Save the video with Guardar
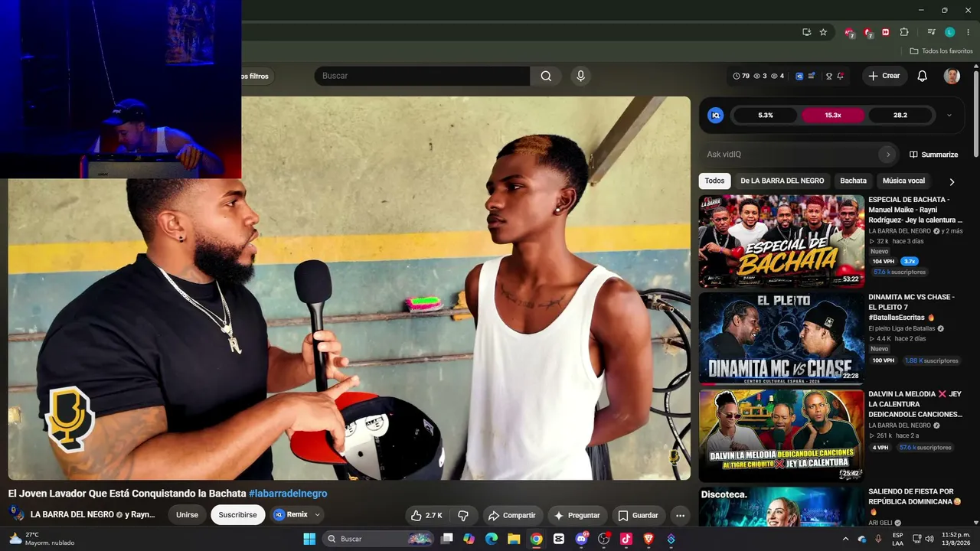980x551 pixels. pyautogui.click(x=639, y=515)
